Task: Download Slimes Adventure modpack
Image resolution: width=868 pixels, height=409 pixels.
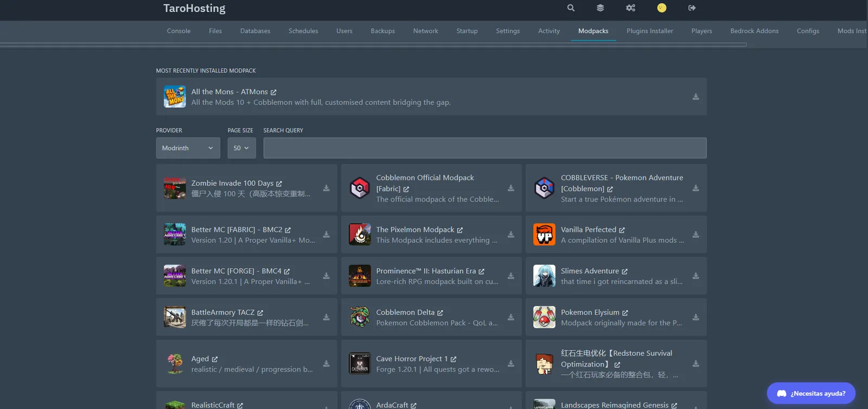Action: [695, 276]
